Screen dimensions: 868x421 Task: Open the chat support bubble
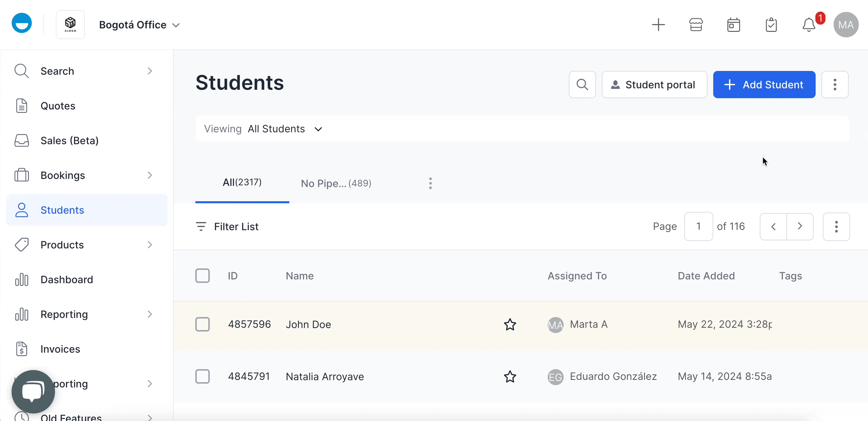tap(33, 391)
